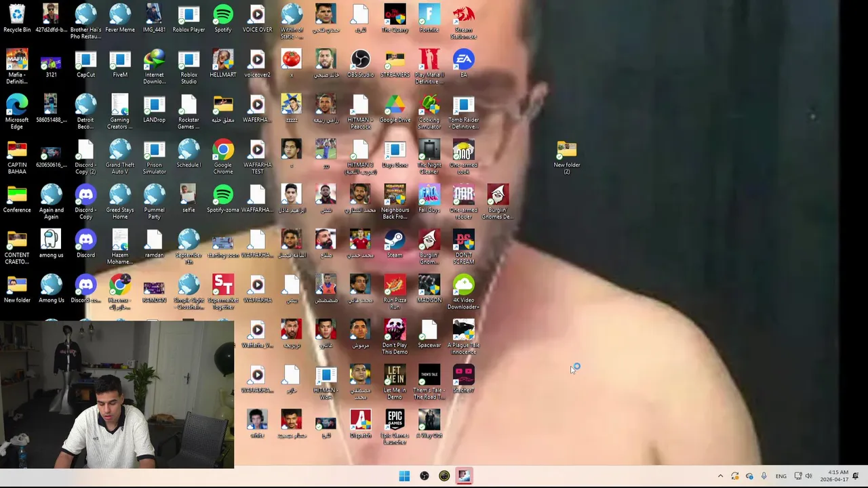Viewport: 868px width, 488px height.
Task: Open the volume speaker tray icon
Action: pos(808,476)
